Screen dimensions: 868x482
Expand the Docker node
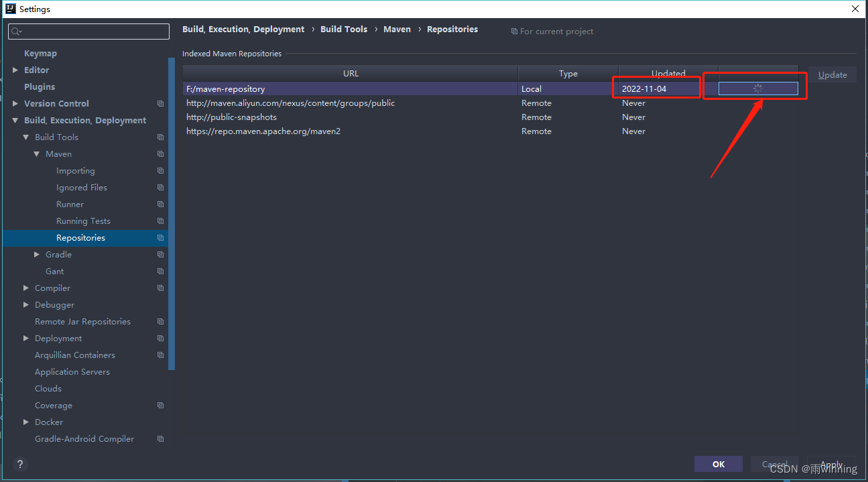26,422
